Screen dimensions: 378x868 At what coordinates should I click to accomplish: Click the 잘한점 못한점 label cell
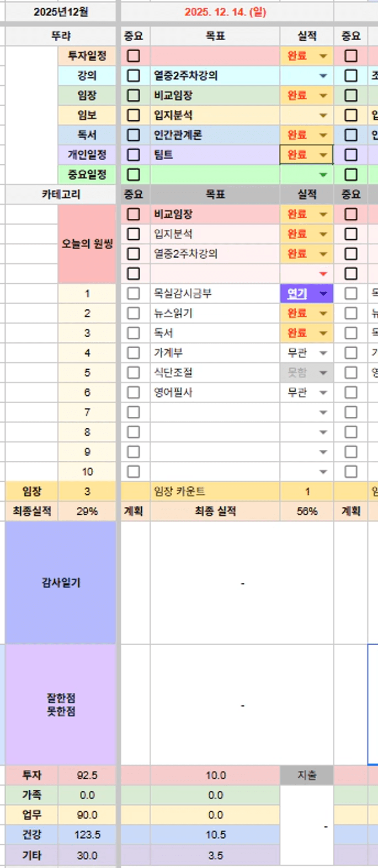click(x=61, y=705)
